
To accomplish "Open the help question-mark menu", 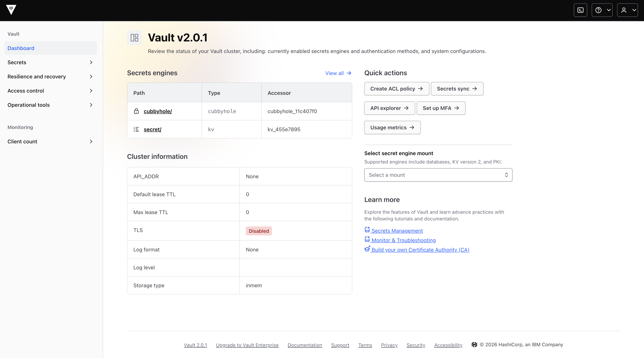I will pyautogui.click(x=602, y=10).
